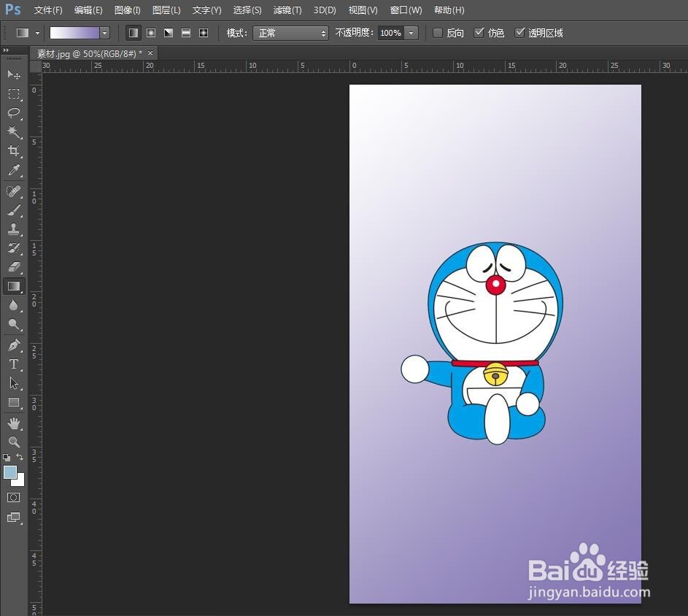Reset default foreground and background colors

pos(7,457)
